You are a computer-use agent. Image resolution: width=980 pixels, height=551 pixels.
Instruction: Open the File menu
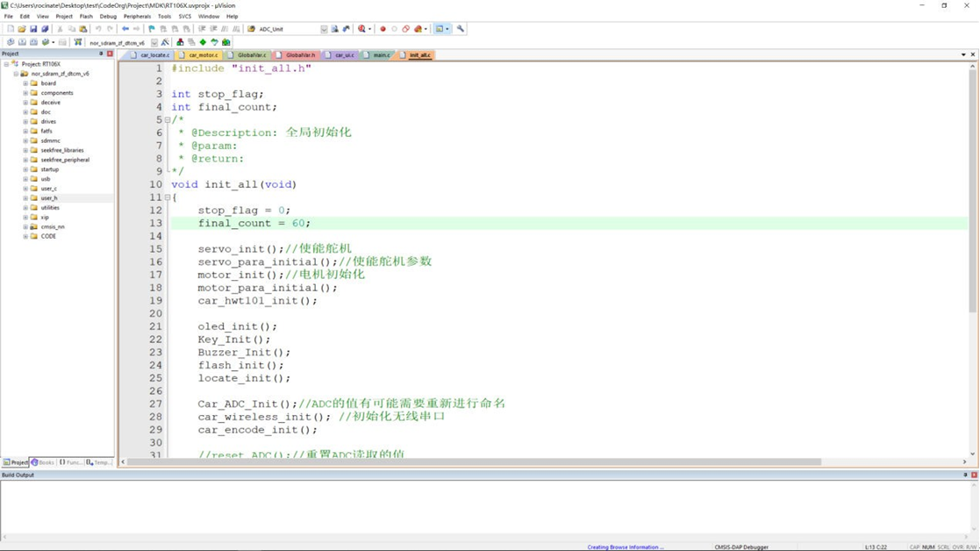[x=8, y=17]
